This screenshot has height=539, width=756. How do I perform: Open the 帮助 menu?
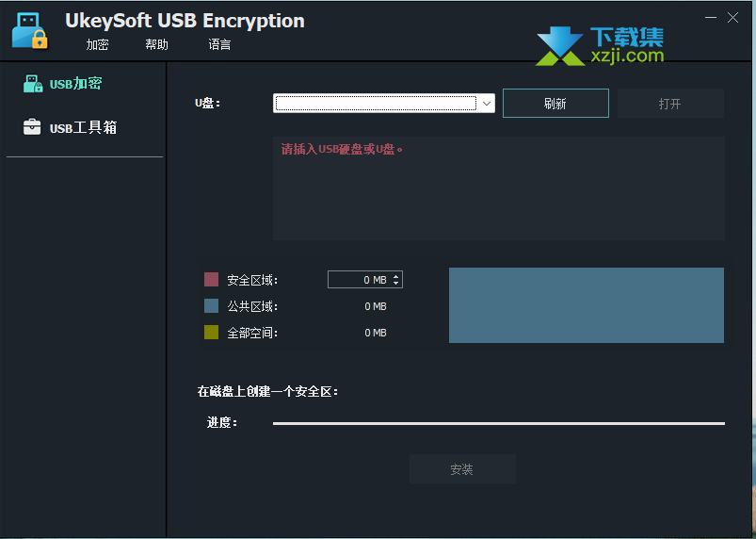click(156, 45)
